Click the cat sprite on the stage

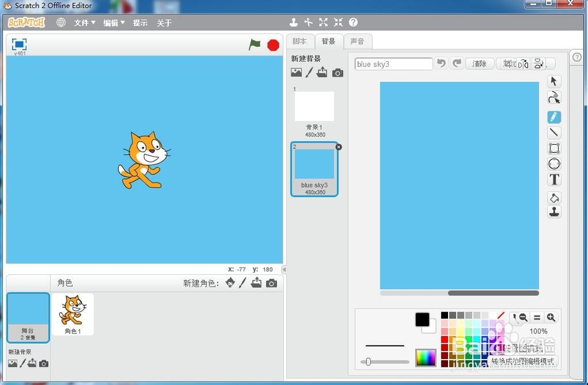coord(143,160)
